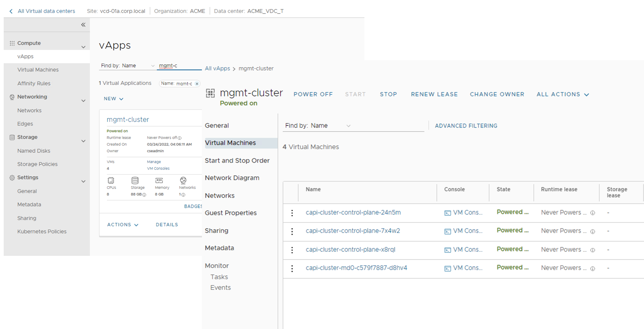Click the mgmt-c search input field

(x=179, y=66)
